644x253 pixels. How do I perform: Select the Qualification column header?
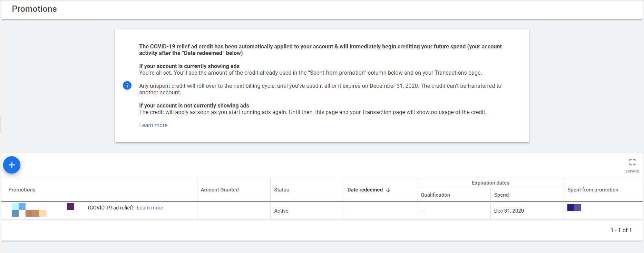click(435, 195)
